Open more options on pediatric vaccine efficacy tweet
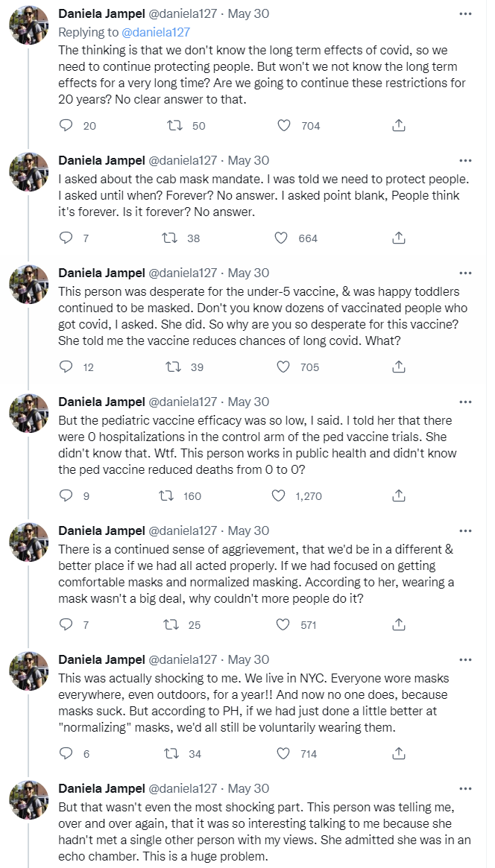Screen dimensions: 495x868 tap(465, 402)
